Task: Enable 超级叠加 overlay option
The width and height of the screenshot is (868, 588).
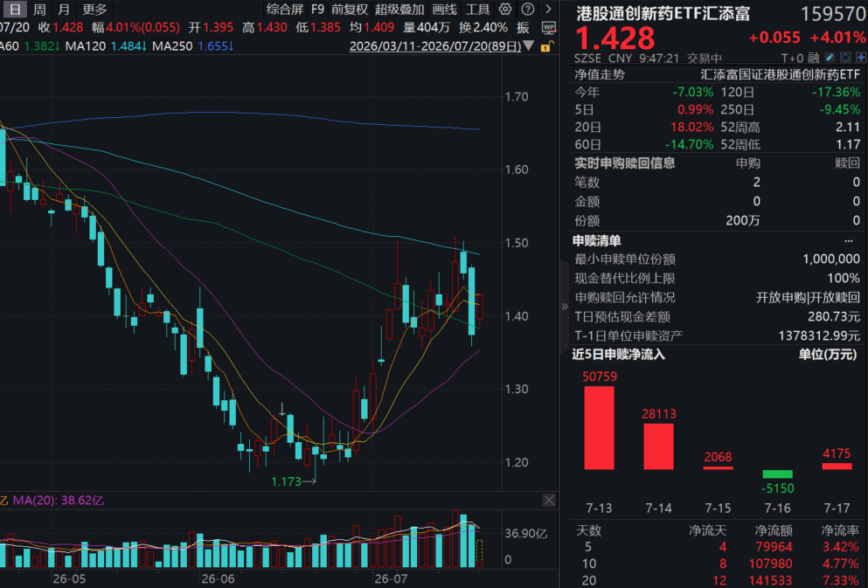Action: (x=399, y=10)
